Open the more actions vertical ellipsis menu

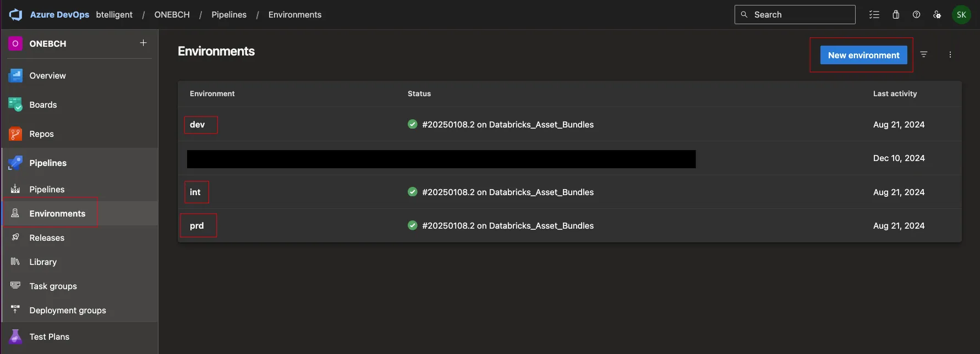pyautogui.click(x=950, y=54)
